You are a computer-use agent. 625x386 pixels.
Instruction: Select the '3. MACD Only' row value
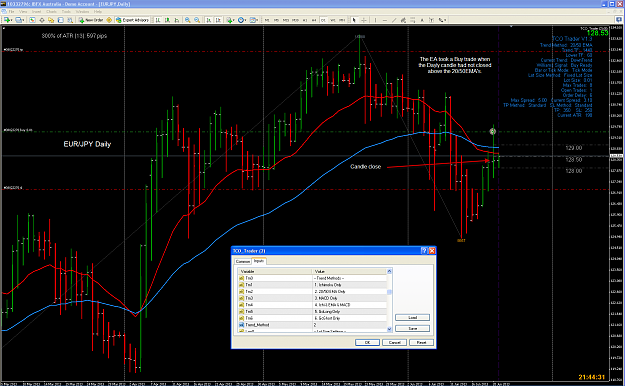pyautogui.click(x=349, y=298)
